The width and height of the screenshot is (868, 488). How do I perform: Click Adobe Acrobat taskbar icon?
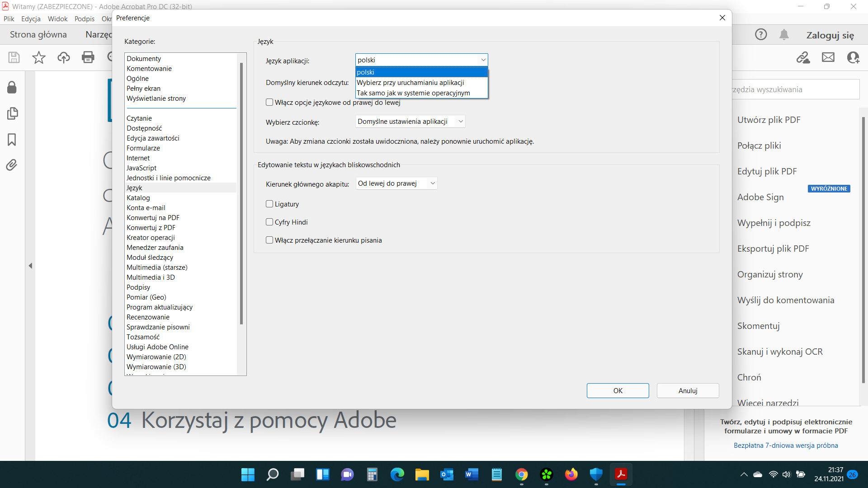click(621, 474)
